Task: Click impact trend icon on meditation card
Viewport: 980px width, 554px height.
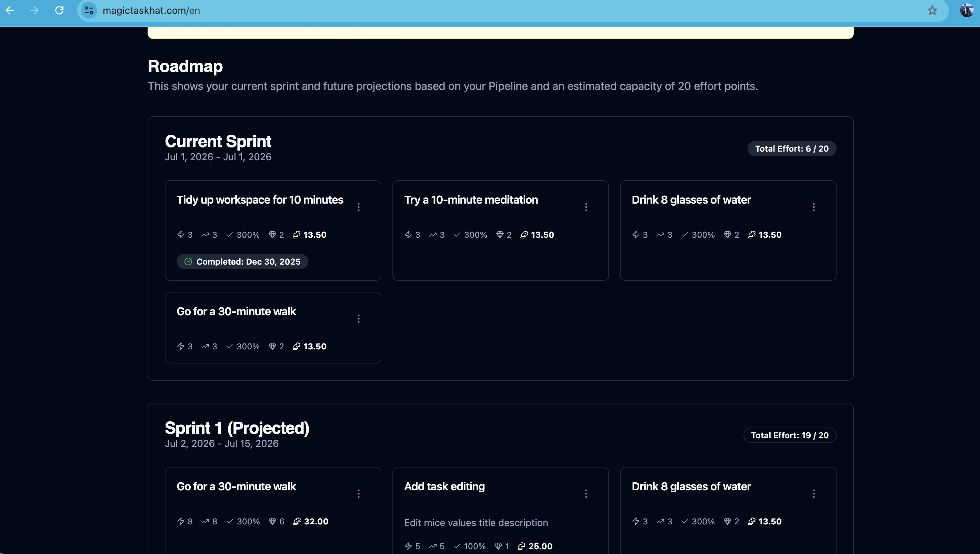Action: pos(432,234)
